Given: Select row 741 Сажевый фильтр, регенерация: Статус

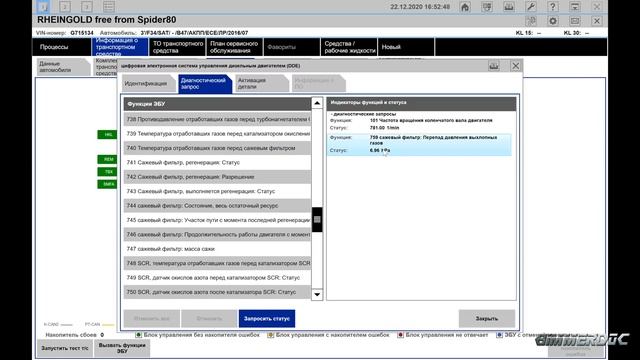Looking at the screenshot, I should pos(217,162).
